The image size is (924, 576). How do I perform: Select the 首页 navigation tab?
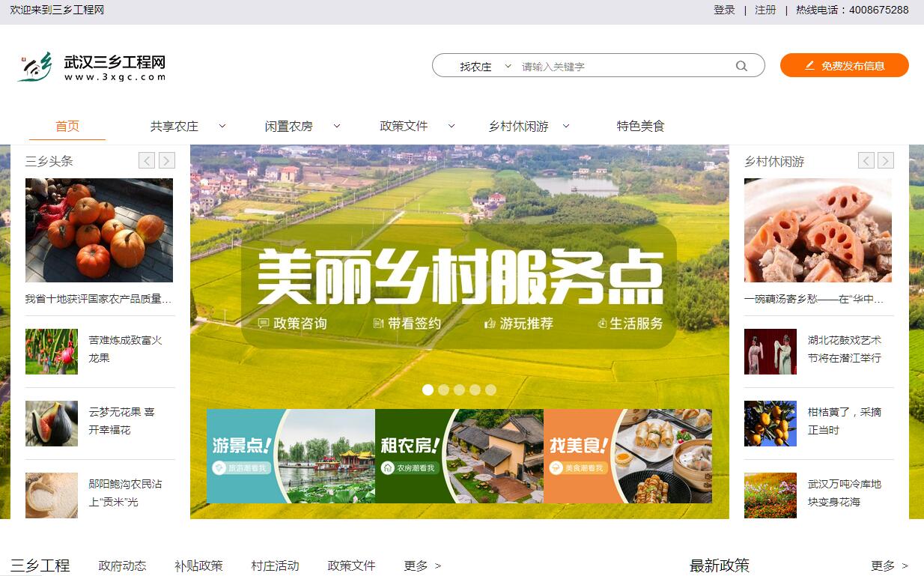coord(67,126)
